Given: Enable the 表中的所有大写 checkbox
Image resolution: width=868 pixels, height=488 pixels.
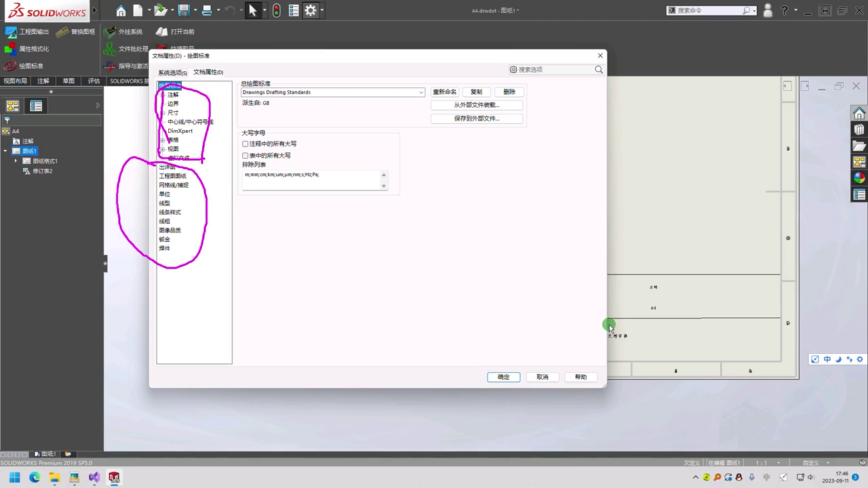Looking at the screenshot, I should click(x=245, y=156).
